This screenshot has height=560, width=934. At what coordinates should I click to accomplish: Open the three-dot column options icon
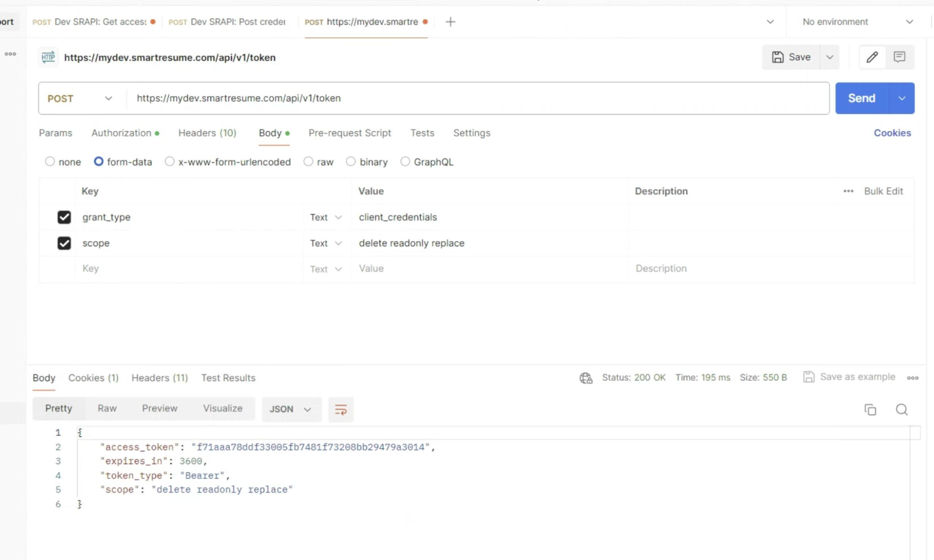click(x=848, y=191)
